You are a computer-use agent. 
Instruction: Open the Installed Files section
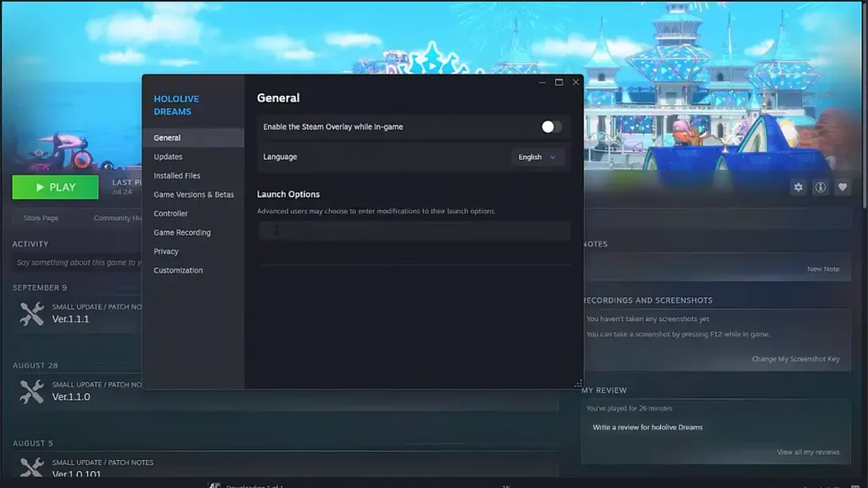tap(176, 175)
